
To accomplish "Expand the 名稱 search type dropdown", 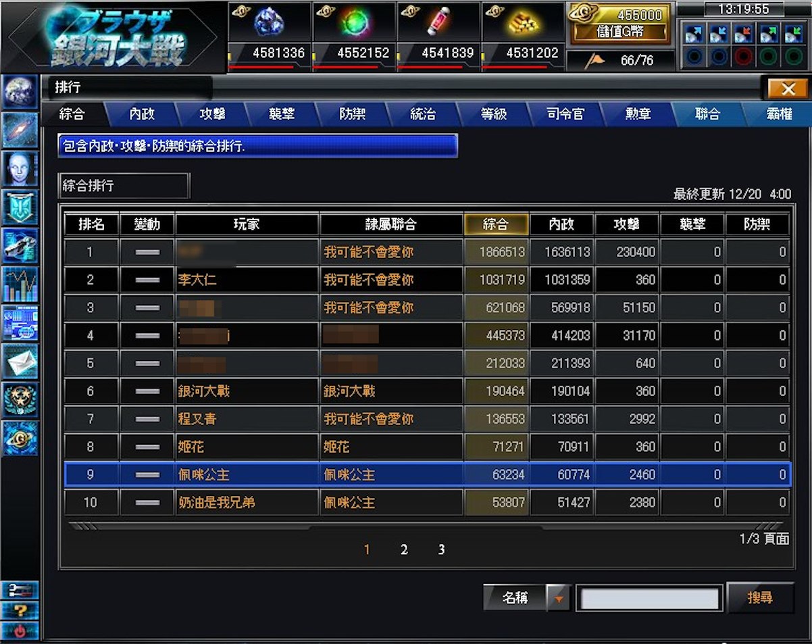I will 558,598.
